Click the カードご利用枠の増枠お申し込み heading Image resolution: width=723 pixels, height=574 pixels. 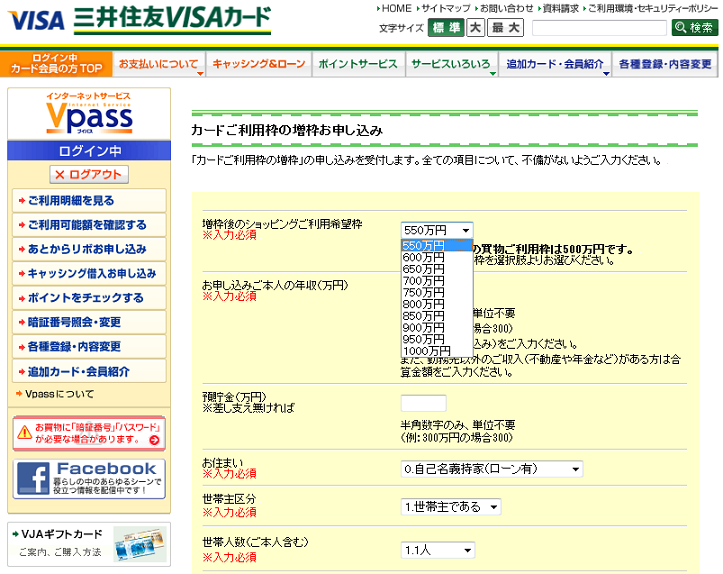(x=287, y=130)
